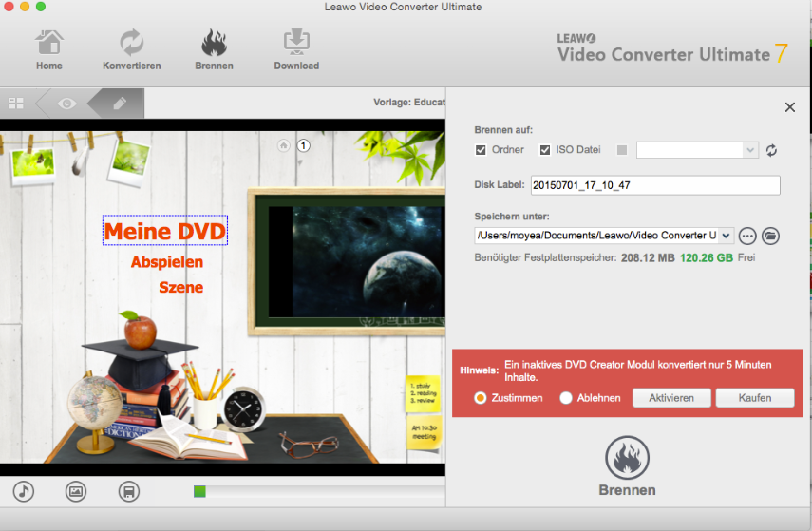The width and height of the screenshot is (812, 531).
Task: Select the Meine DVD title text
Action: point(165,231)
